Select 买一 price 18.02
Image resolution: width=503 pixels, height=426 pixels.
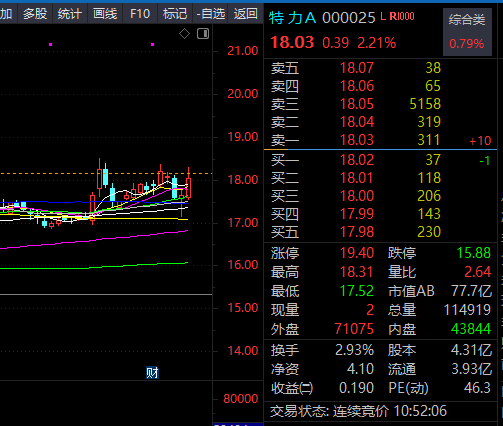pos(357,160)
